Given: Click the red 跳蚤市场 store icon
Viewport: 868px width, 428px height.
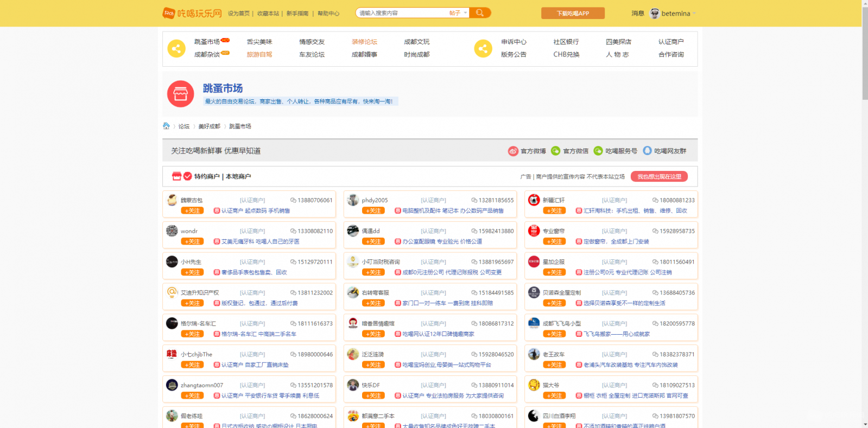Looking at the screenshot, I should [181, 94].
